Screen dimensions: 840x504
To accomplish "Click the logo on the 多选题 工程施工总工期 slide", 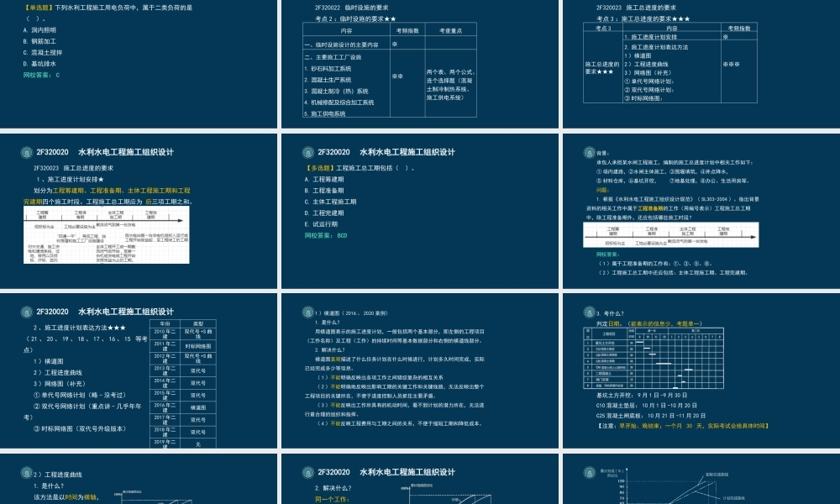I will click(x=306, y=153).
